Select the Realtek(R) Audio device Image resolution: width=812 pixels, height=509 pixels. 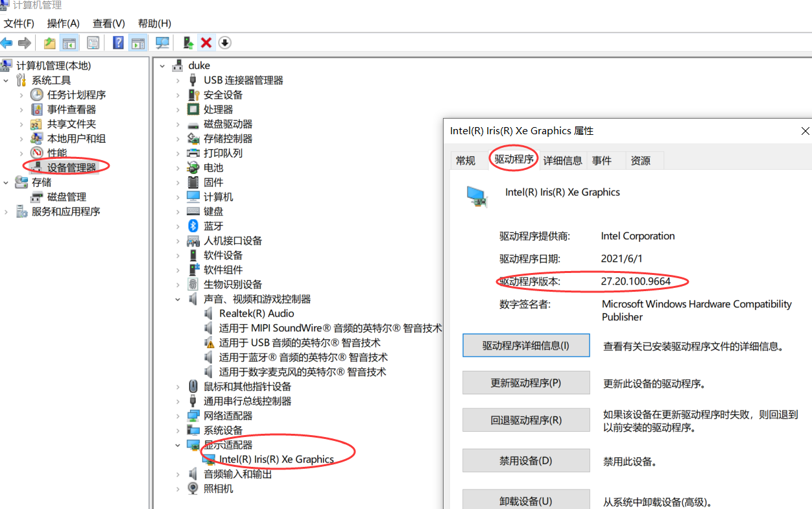pyautogui.click(x=256, y=314)
